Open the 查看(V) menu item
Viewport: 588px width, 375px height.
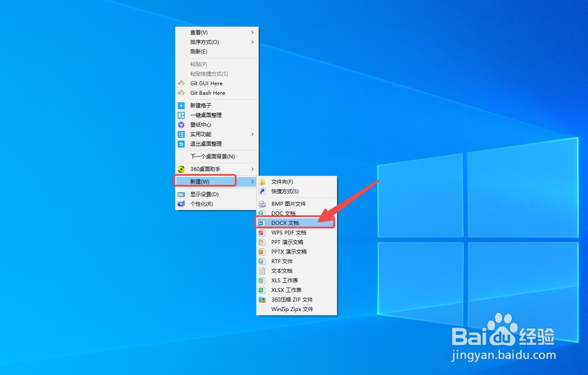[x=216, y=33]
